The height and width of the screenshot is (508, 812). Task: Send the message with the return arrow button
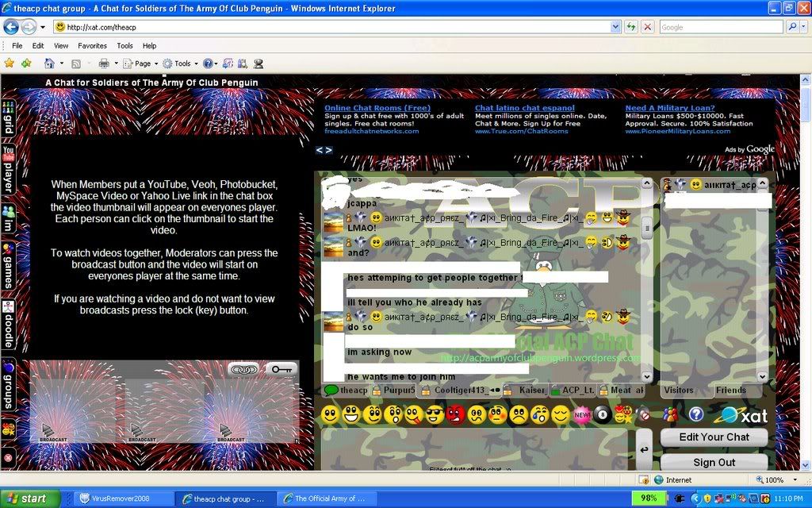click(644, 449)
